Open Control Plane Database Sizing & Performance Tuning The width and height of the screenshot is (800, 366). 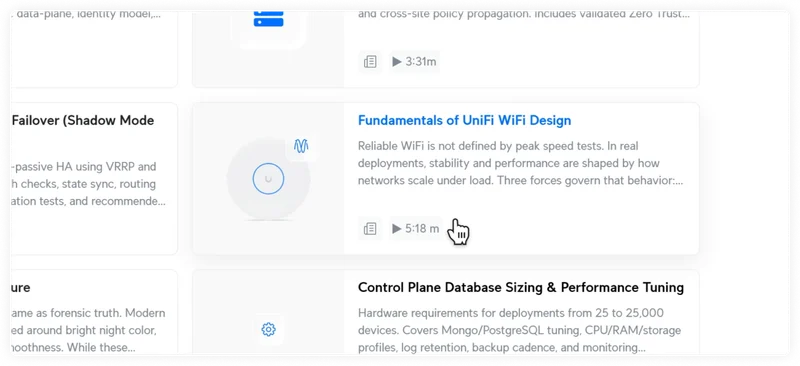pyautogui.click(x=520, y=287)
